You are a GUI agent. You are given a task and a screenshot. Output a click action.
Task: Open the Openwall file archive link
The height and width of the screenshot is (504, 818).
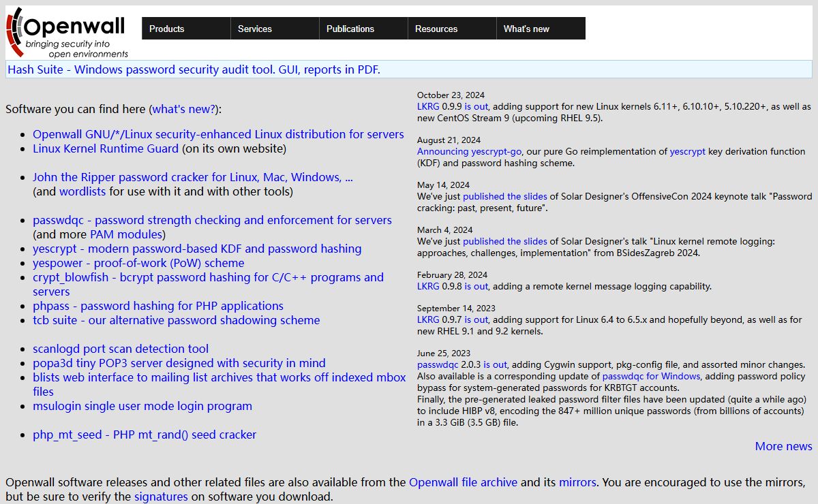point(464,482)
